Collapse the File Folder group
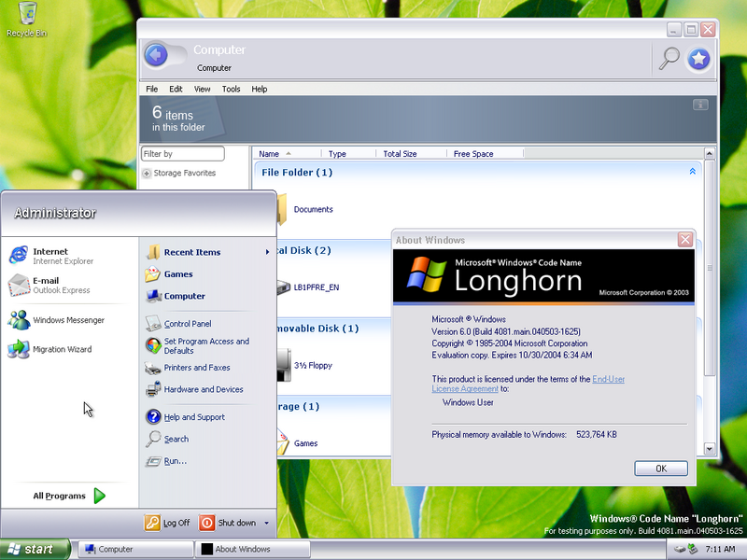This screenshot has height=560, width=747. click(692, 172)
